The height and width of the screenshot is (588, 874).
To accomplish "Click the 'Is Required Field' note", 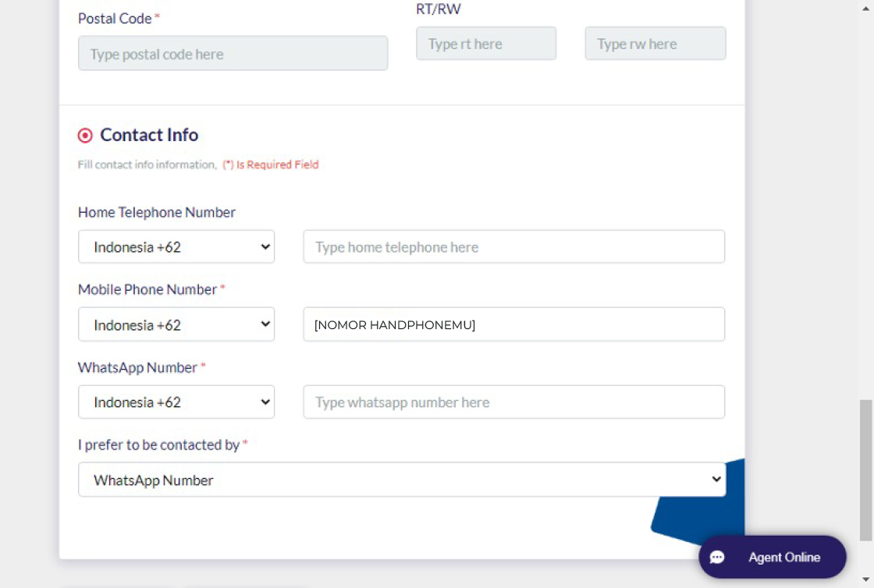I will click(x=271, y=165).
